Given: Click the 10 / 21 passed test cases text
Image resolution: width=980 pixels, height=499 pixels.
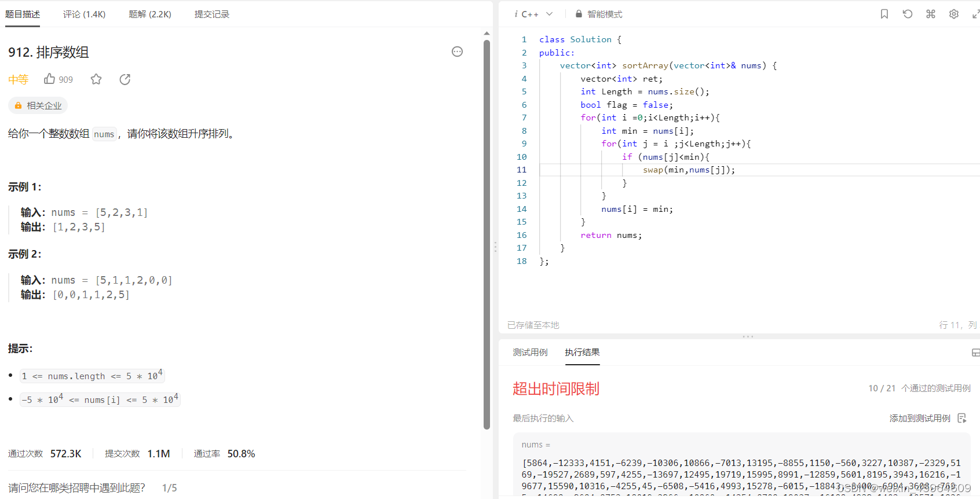Looking at the screenshot, I should click(919, 388).
